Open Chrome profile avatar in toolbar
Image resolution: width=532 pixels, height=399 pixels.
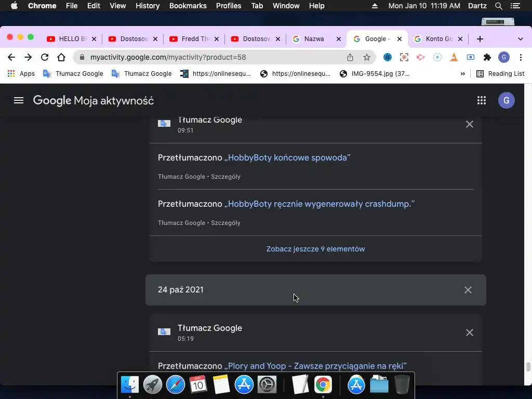[x=504, y=57]
